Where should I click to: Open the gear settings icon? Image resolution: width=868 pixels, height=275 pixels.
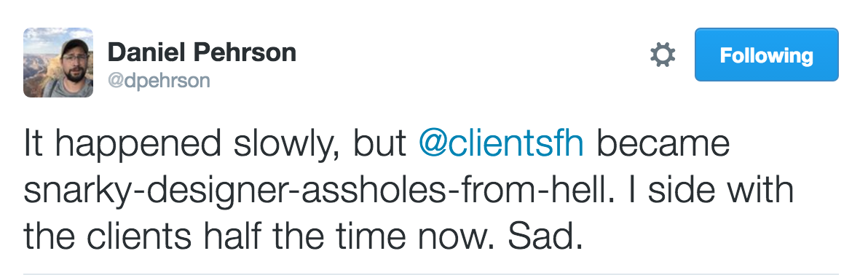(663, 55)
